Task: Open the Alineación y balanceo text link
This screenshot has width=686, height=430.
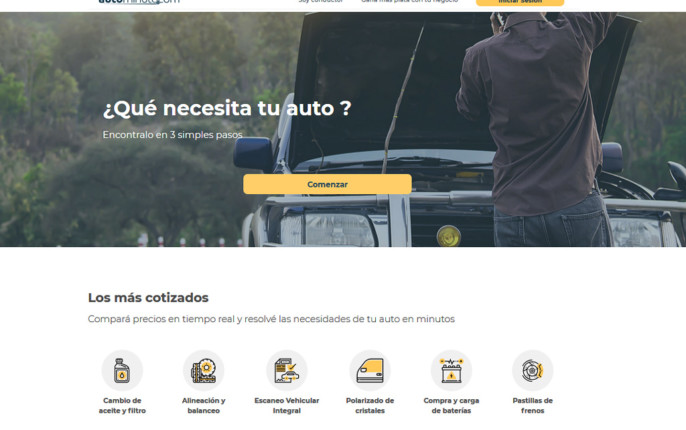Action: pos(204,405)
